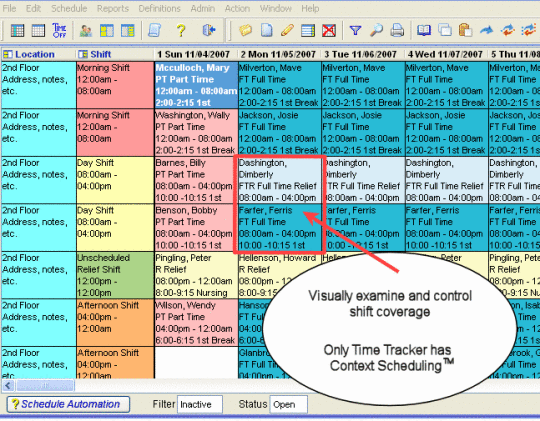Open the File menu
The height and width of the screenshot is (421, 540).
[x=9, y=8]
